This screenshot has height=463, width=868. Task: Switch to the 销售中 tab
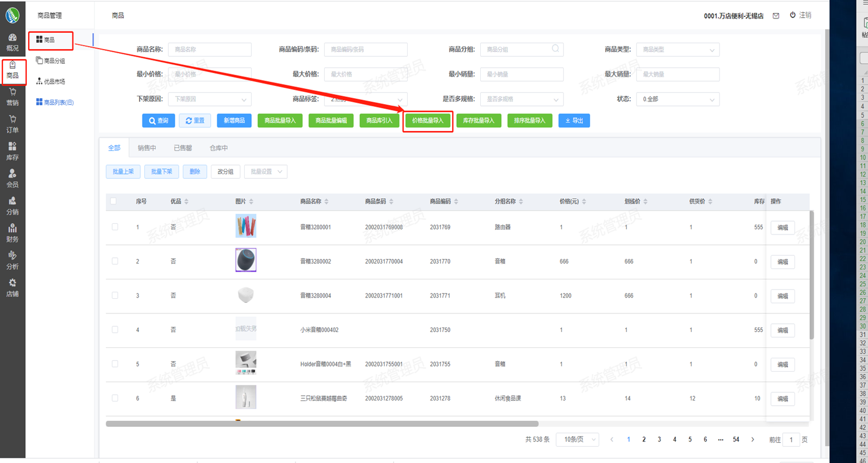pos(147,148)
